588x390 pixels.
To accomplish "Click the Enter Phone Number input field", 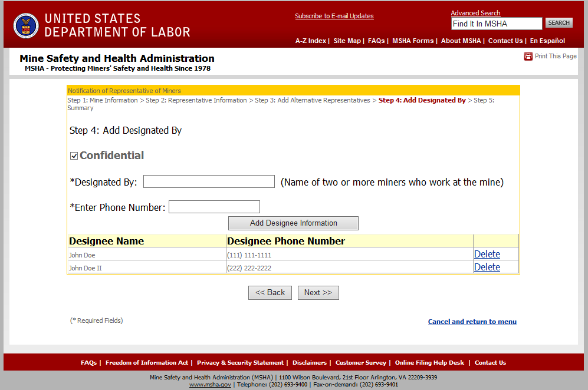I will (214, 207).
